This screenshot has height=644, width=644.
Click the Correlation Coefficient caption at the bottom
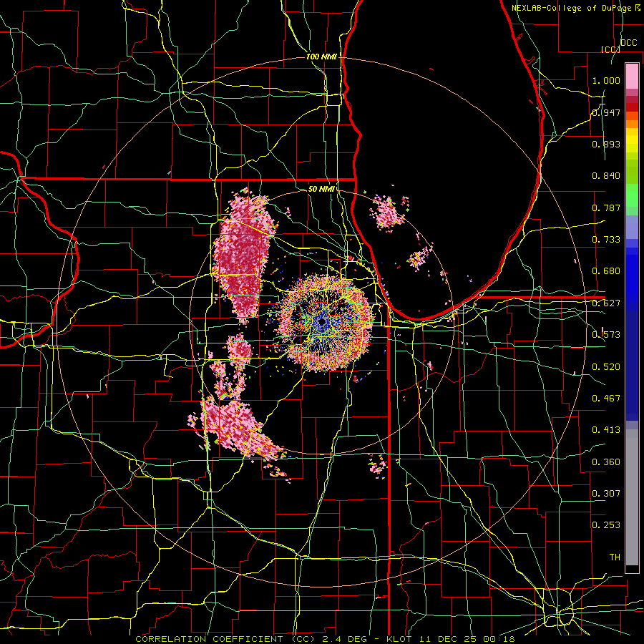(x=324, y=639)
